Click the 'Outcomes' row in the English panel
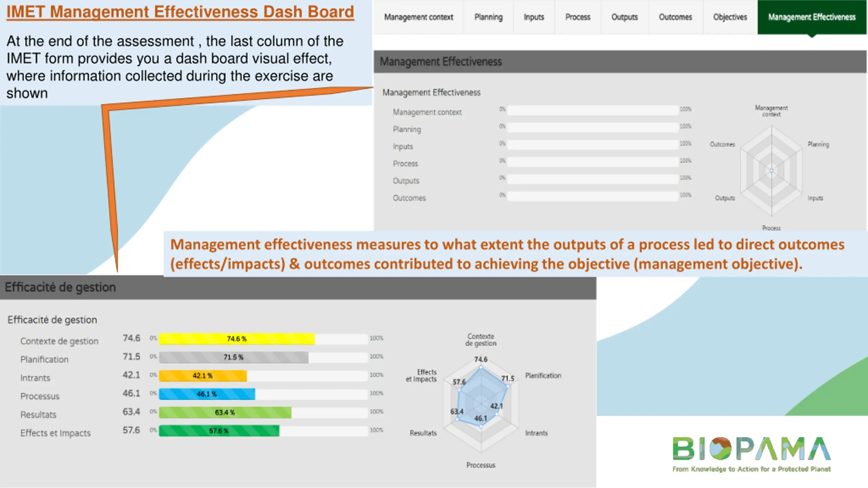The image size is (868, 488). coord(409,198)
